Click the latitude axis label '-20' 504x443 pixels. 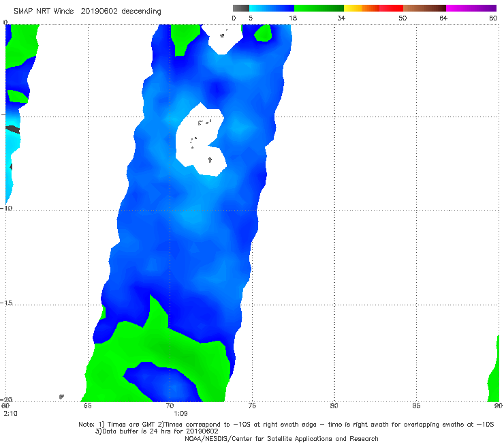click(x=6, y=399)
